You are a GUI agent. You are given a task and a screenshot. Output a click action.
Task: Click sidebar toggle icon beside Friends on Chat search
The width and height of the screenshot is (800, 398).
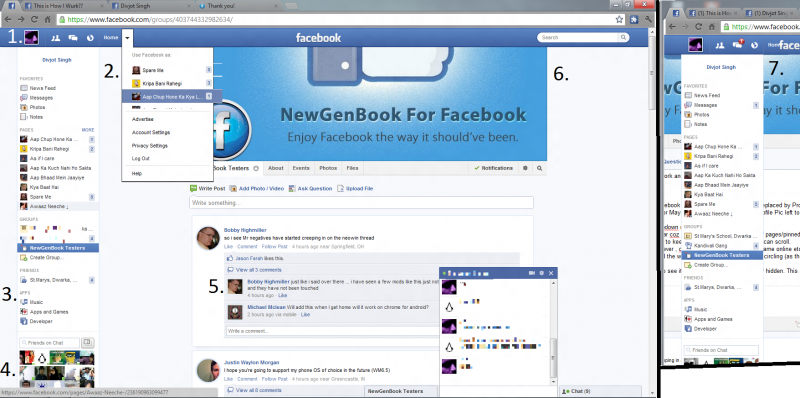pyautogui.click(x=87, y=342)
